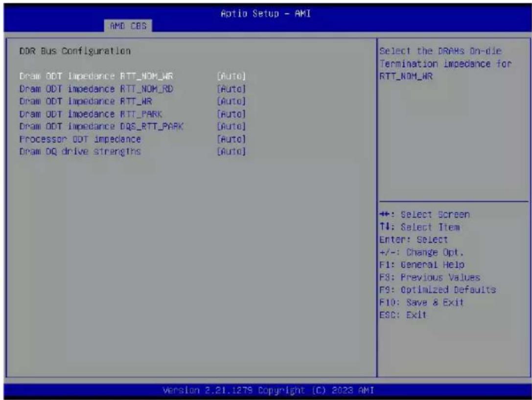Select Dram DQ drive strengths setting
Viewport: 532px width, 400px height.
pyautogui.click(x=80, y=151)
